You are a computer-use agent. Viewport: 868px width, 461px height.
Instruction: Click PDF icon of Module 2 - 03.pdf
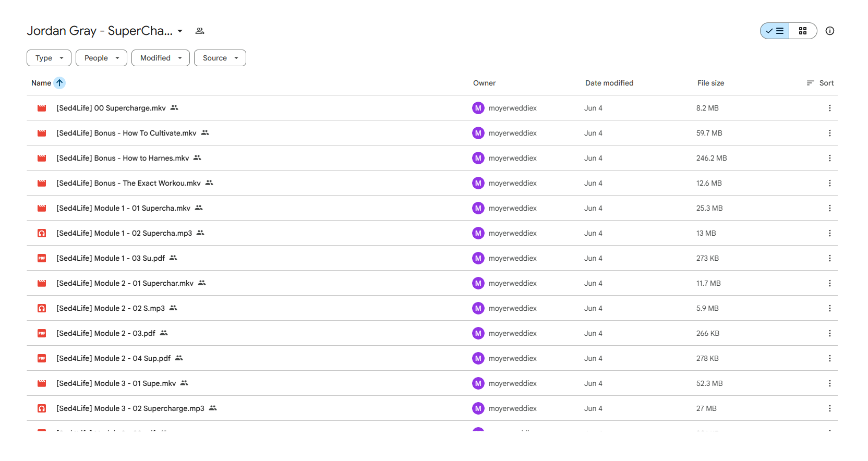(x=42, y=333)
